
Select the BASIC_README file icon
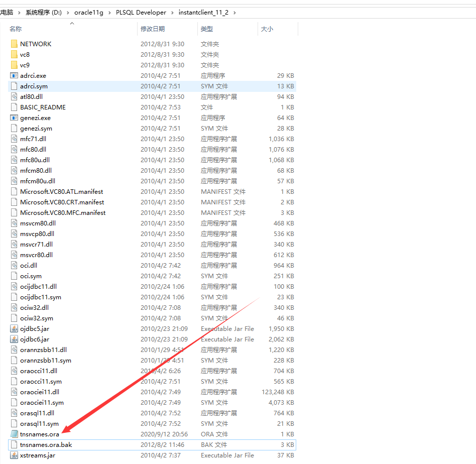(x=14, y=107)
